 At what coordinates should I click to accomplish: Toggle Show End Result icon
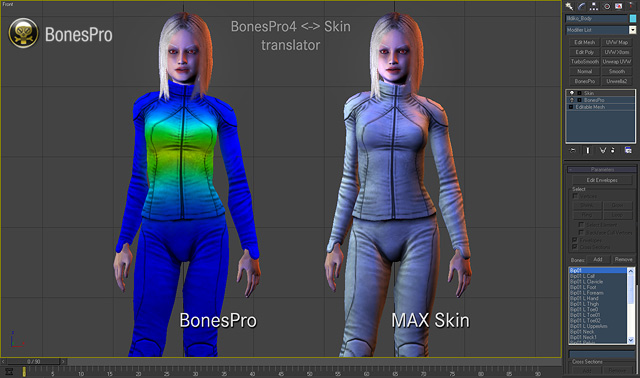(x=588, y=150)
